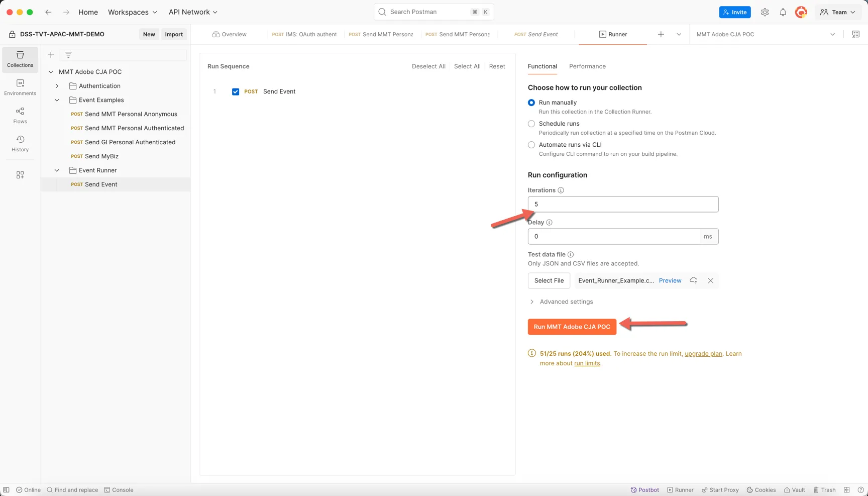This screenshot has height=496, width=868.
Task: Open the upgrade plan link
Action: pyautogui.click(x=703, y=354)
